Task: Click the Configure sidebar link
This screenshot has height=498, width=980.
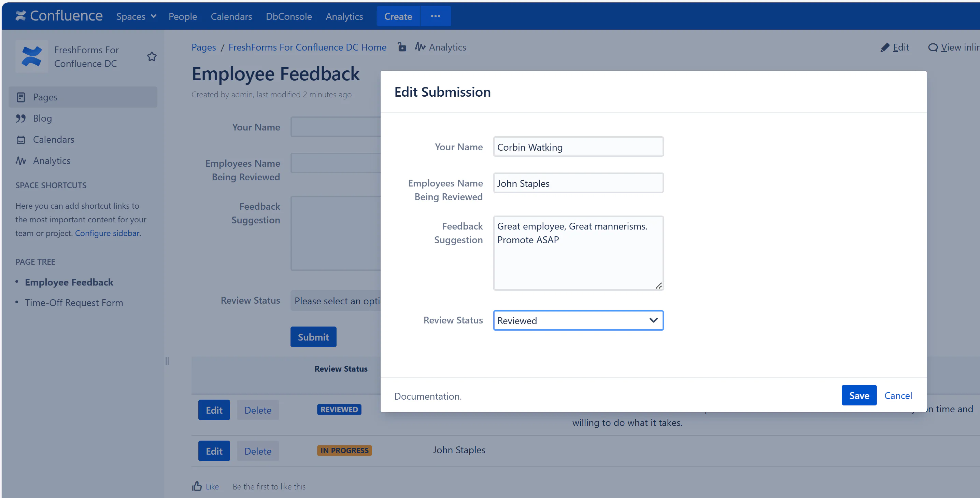Action: pyautogui.click(x=107, y=233)
